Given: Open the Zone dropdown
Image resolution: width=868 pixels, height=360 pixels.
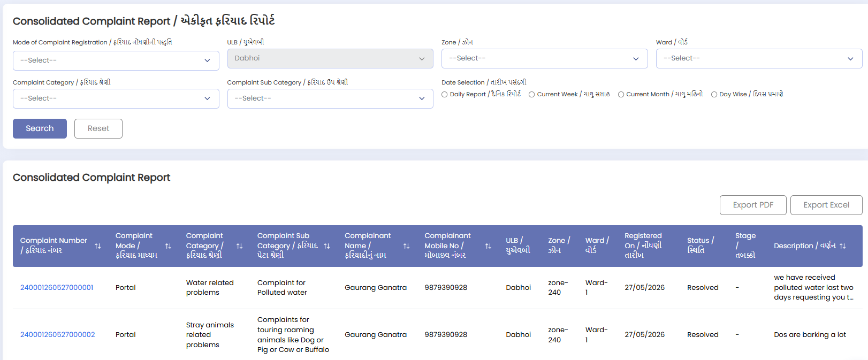Looking at the screenshot, I should pyautogui.click(x=544, y=58).
